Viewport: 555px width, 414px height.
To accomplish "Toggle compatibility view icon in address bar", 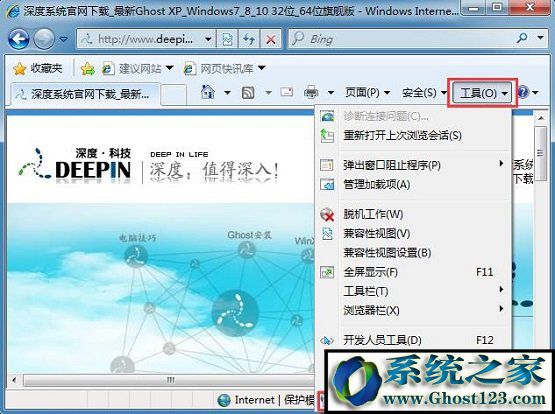I will pyautogui.click(x=227, y=39).
